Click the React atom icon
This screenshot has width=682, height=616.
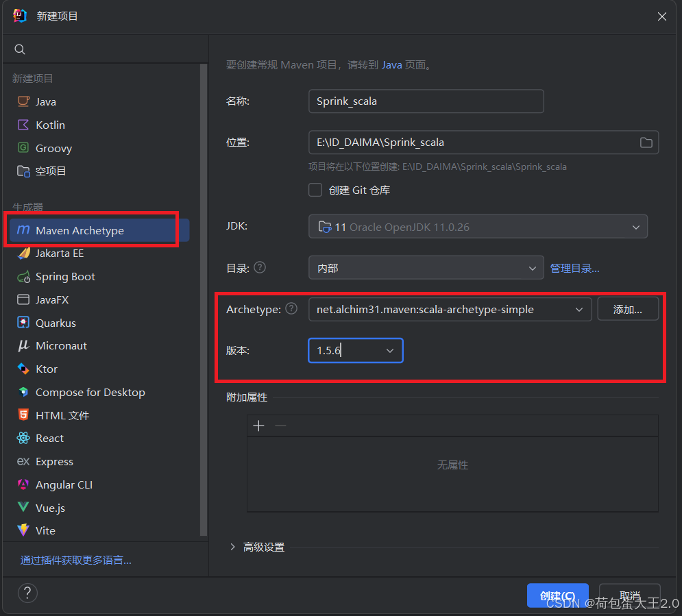pos(23,438)
